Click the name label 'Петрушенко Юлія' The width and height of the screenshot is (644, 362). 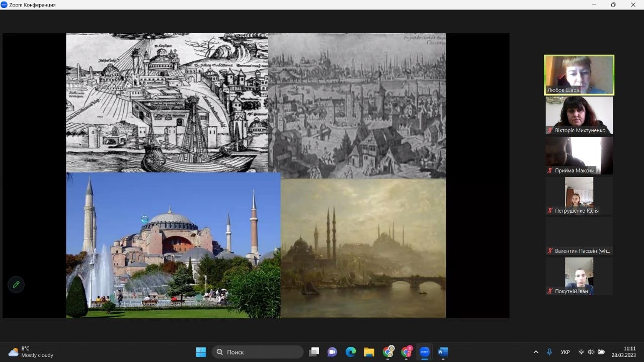[x=577, y=211]
